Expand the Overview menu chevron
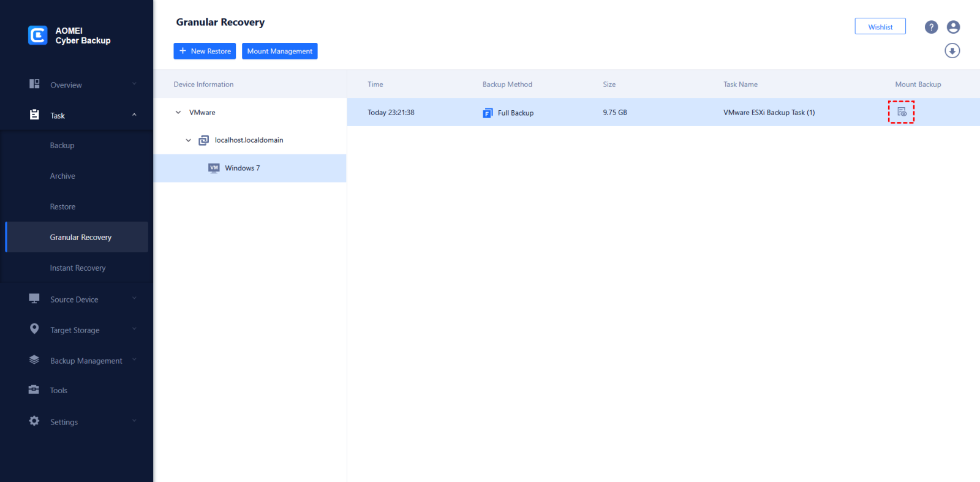Viewport: 980px width, 482px height. coord(134,84)
